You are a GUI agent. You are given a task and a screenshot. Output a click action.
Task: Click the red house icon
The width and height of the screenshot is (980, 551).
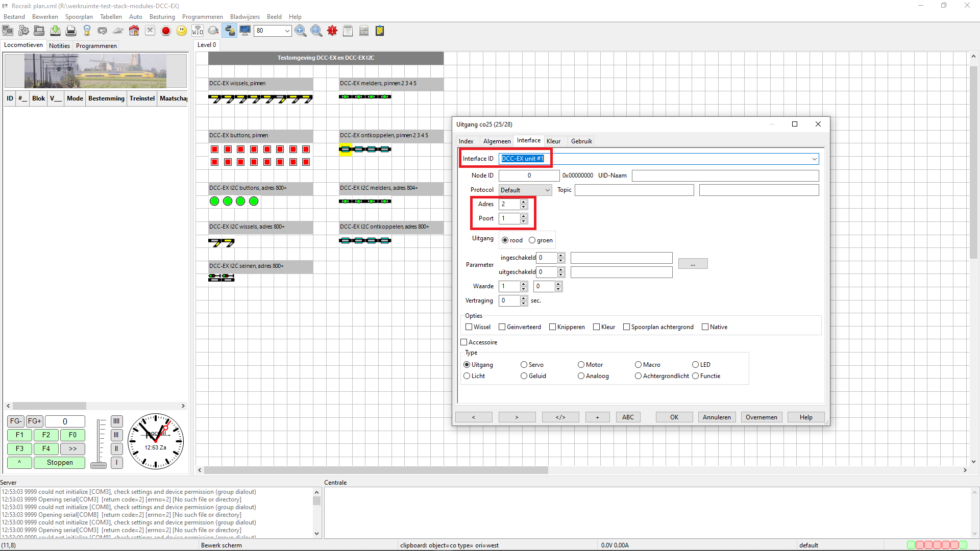tap(134, 31)
